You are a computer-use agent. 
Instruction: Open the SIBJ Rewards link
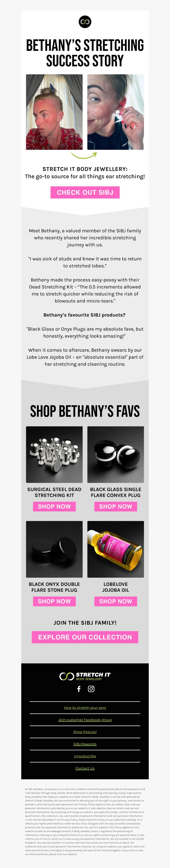coord(85,744)
